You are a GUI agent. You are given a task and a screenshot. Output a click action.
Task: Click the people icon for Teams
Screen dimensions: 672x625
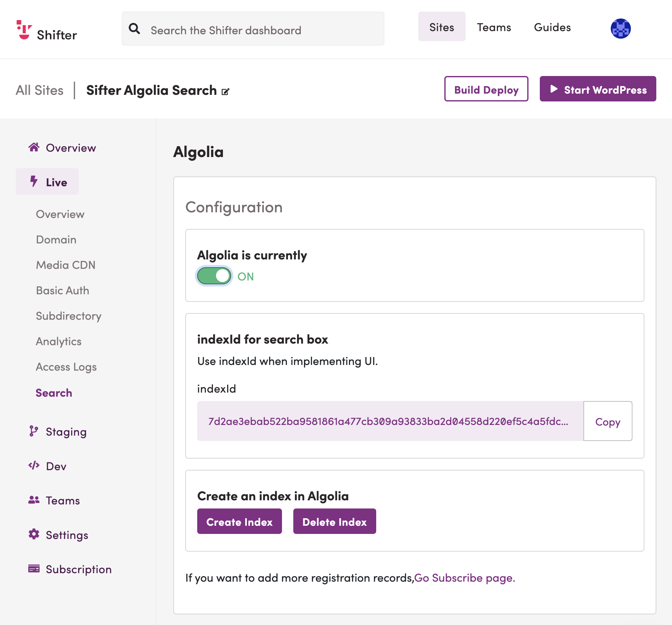click(34, 500)
